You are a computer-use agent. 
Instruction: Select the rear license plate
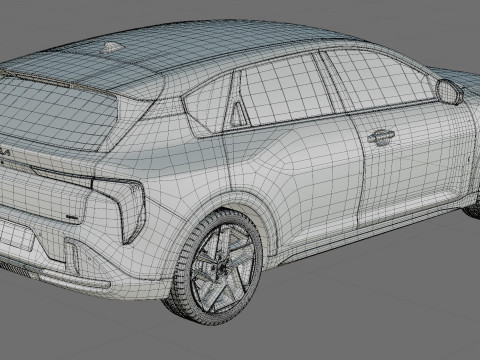pyautogui.click(x=16, y=236)
